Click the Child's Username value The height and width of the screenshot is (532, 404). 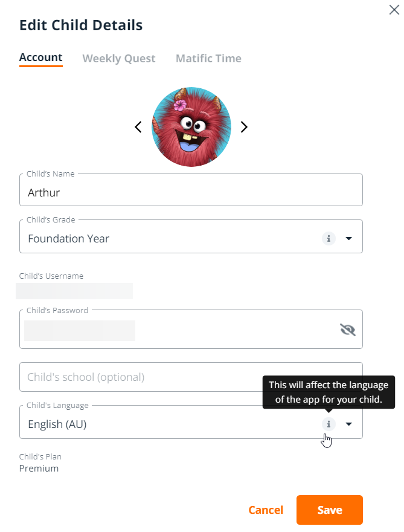(74, 291)
